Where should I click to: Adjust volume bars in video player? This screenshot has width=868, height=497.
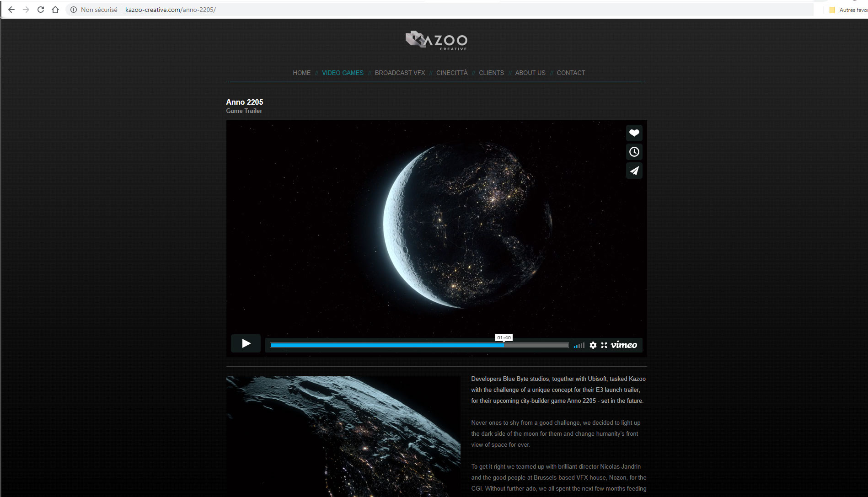point(579,346)
